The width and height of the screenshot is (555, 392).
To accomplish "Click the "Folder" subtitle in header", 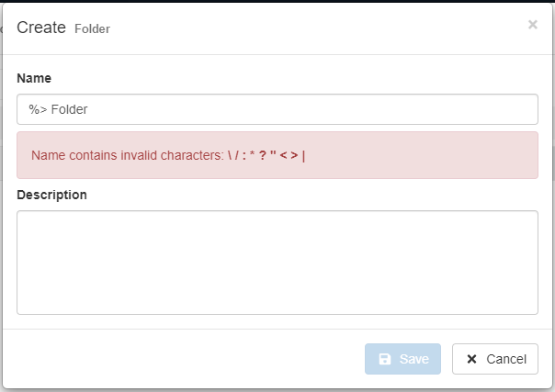I will coord(92,29).
